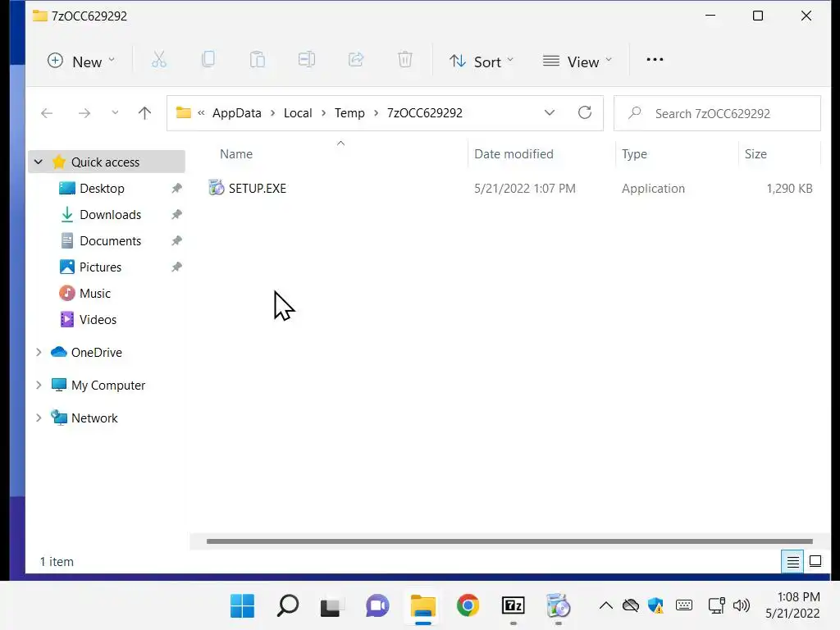Click the SETUP.EXE installer icon
This screenshot has height=630, width=840.
pos(216,188)
